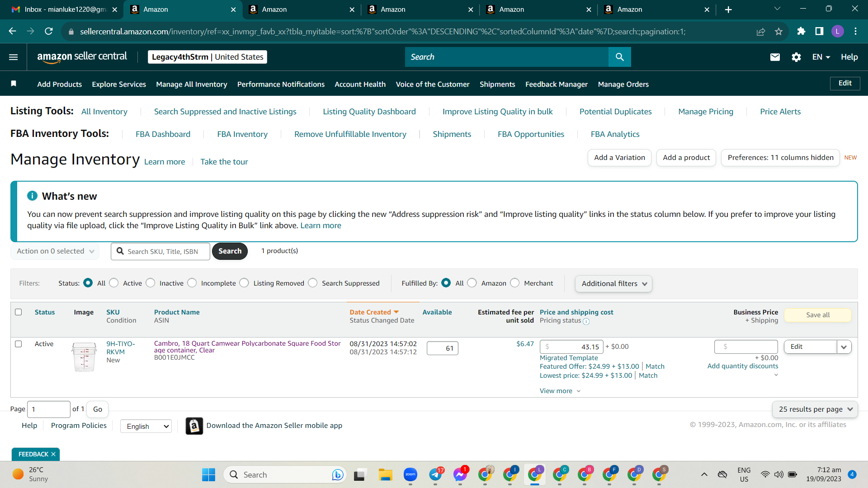Expand the chevron below Add quantity discounts
This screenshot has width=868, height=488.
[x=776, y=375]
